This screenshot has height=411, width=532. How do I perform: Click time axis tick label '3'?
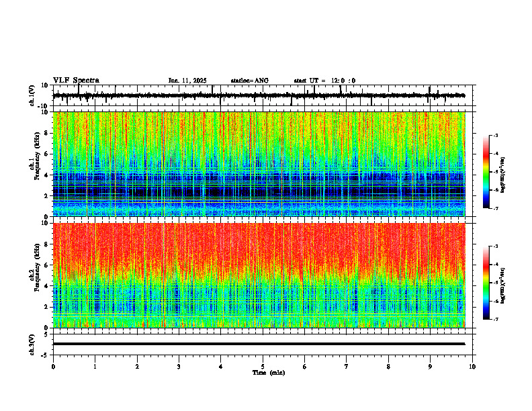pos(179,367)
